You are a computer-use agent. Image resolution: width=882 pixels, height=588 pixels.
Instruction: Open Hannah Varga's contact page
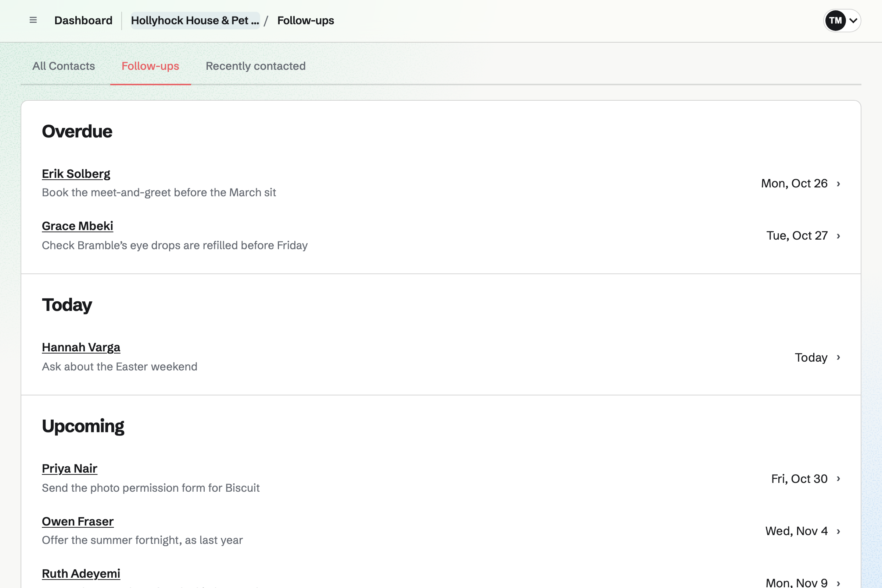[81, 347]
